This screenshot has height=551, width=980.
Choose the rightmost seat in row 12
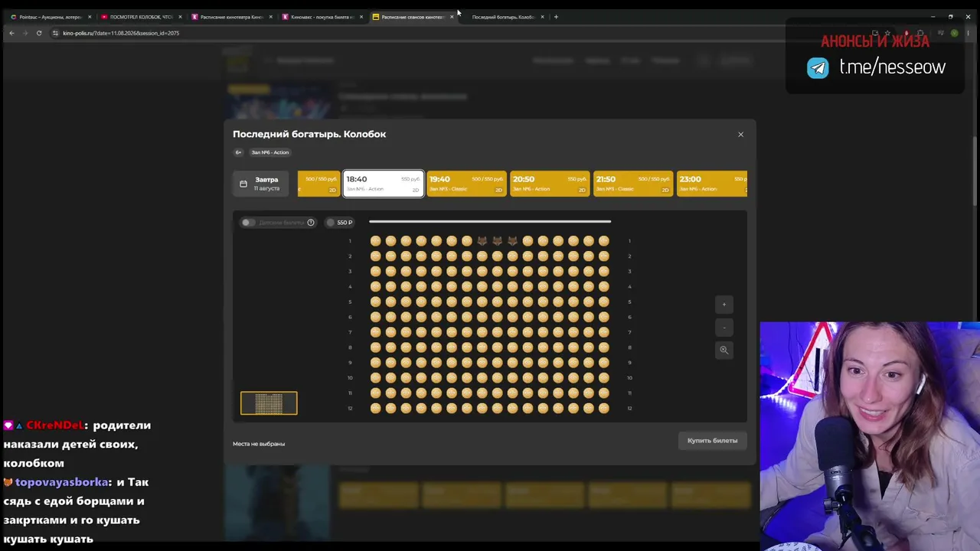point(603,408)
